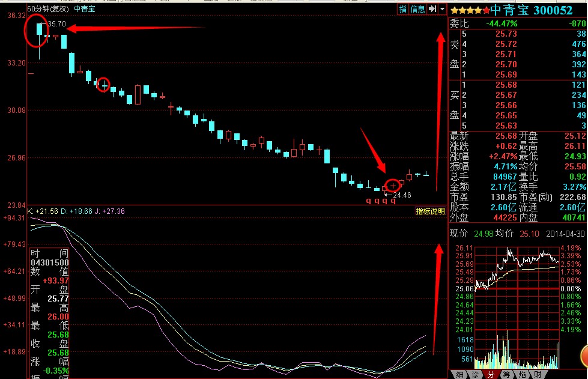Screen dimensions: 588x379
Task: Click the 开盘 25.77 value in data panel
Action: [x=58, y=299]
